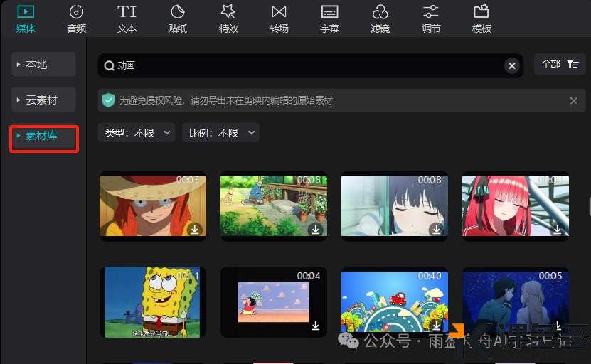Click the vertical scrollbar of the material list

pyautogui.click(x=589, y=208)
